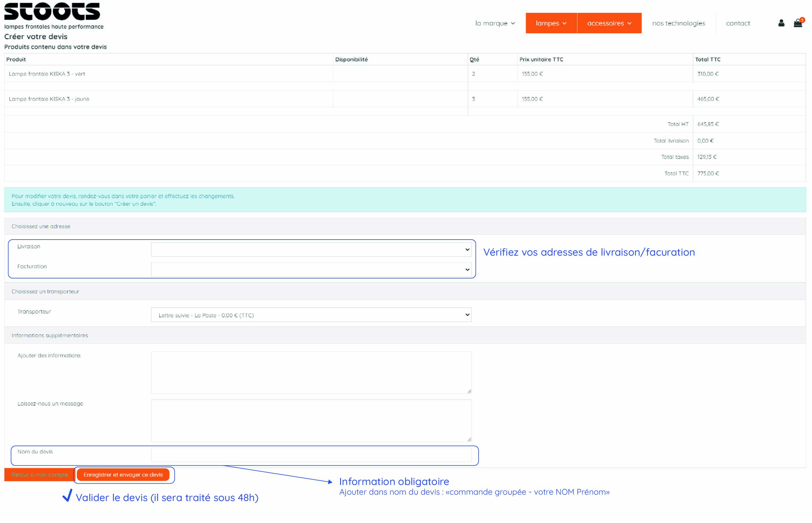Viewport: 812px width, 523px height.
Task: Select 'Lampe frontale KISKA 3 - jaune' row text
Action: point(49,99)
